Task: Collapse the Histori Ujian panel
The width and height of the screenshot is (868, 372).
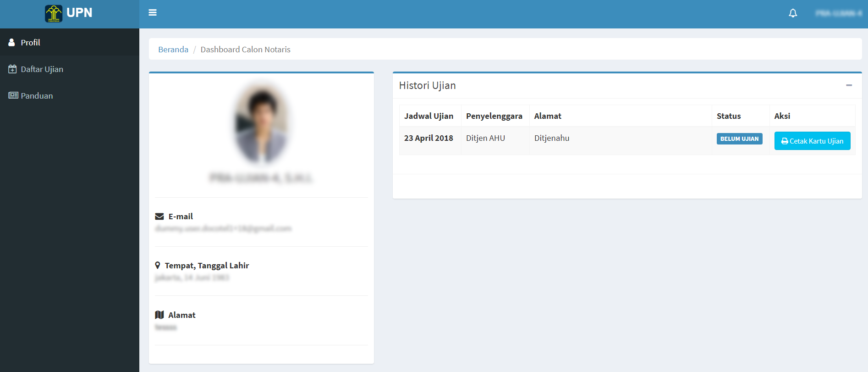Action: 849,85
